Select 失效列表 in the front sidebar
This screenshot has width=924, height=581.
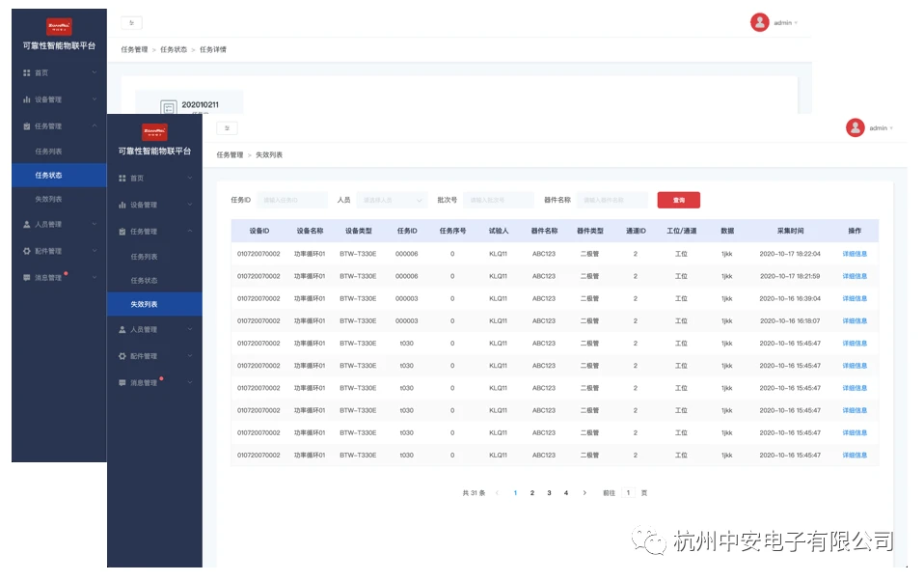(x=145, y=304)
